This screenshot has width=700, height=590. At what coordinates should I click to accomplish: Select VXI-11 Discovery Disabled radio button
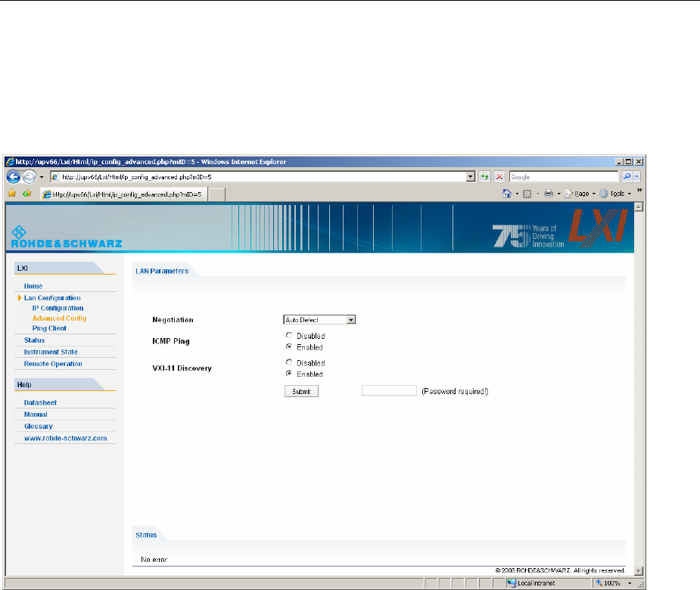click(289, 362)
